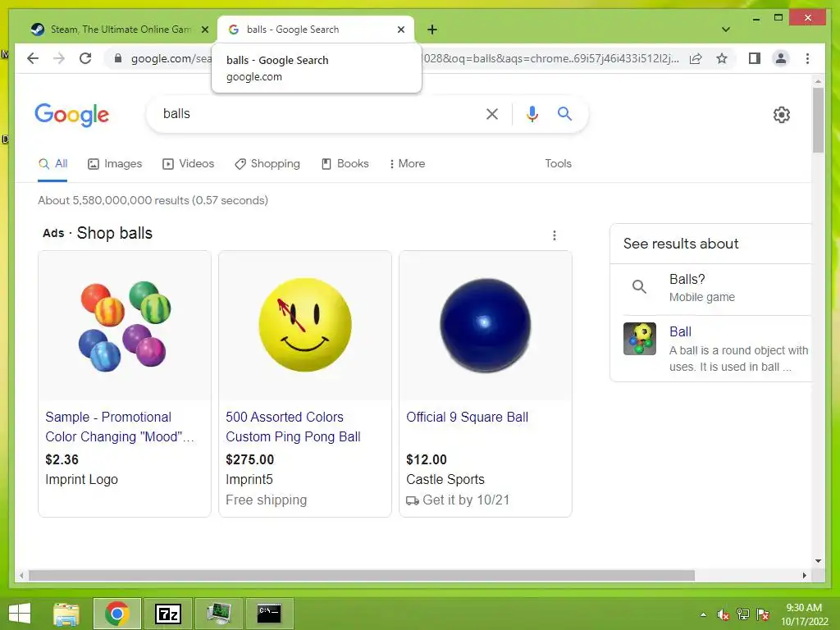840x630 pixels.
Task: Switch to Books results
Action: pyautogui.click(x=345, y=163)
